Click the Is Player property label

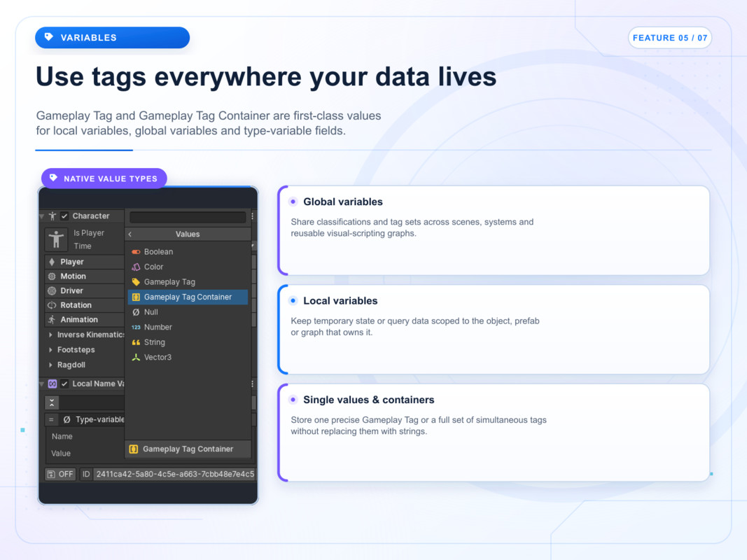tap(89, 233)
